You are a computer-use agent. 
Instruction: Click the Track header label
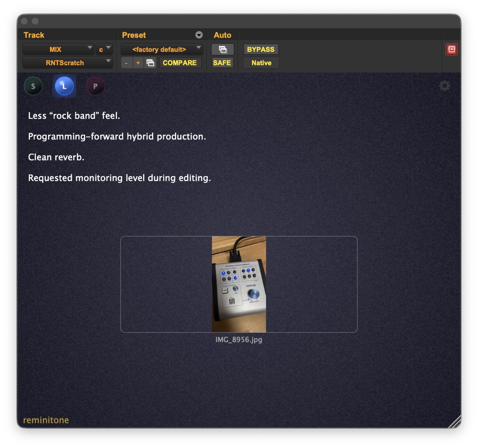tap(34, 35)
